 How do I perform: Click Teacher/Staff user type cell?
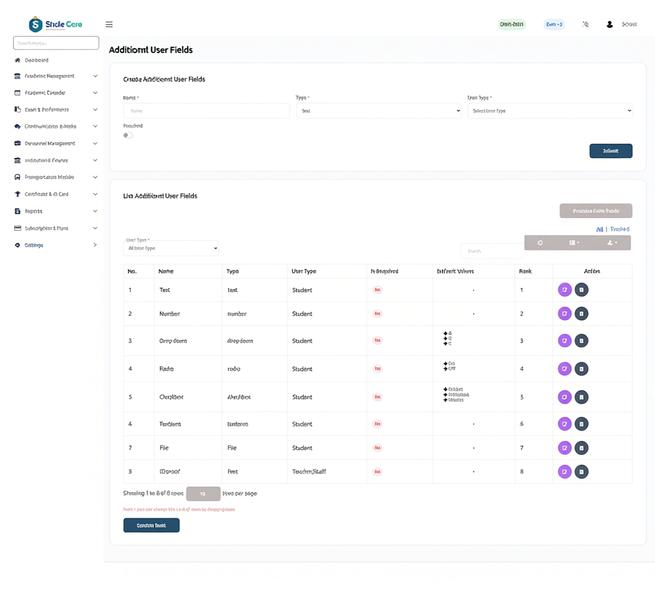(309, 472)
